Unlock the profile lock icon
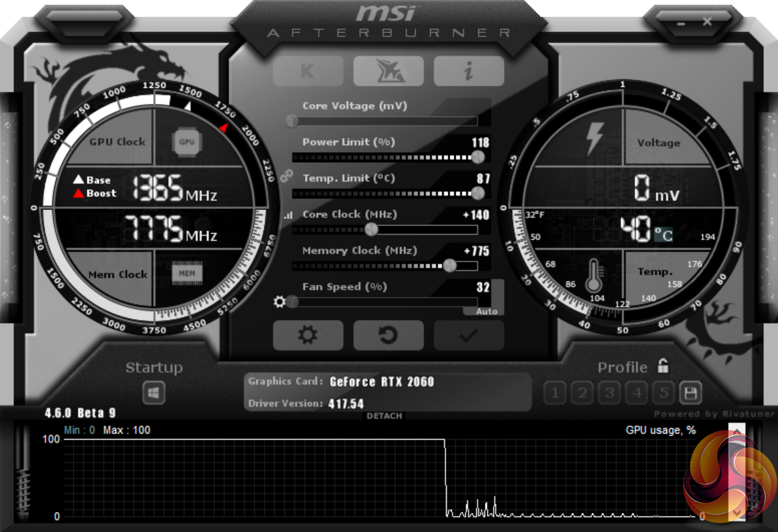778x532 pixels. click(x=663, y=366)
